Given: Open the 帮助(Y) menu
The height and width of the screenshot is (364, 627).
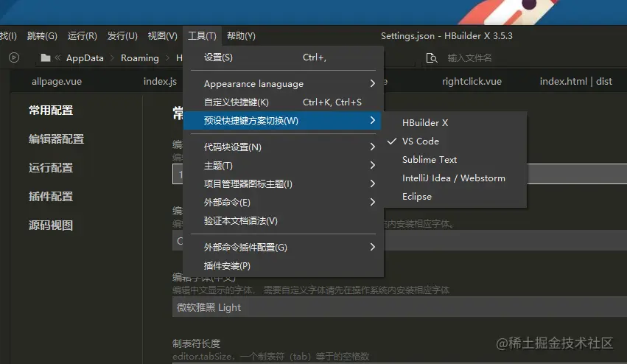Looking at the screenshot, I should coord(241,36).
